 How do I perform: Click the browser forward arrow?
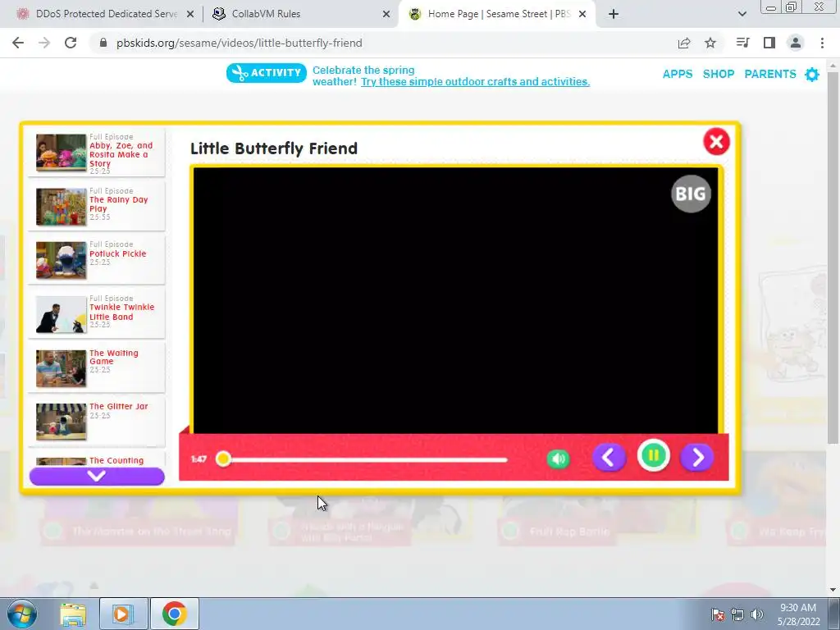click(44, 43)
